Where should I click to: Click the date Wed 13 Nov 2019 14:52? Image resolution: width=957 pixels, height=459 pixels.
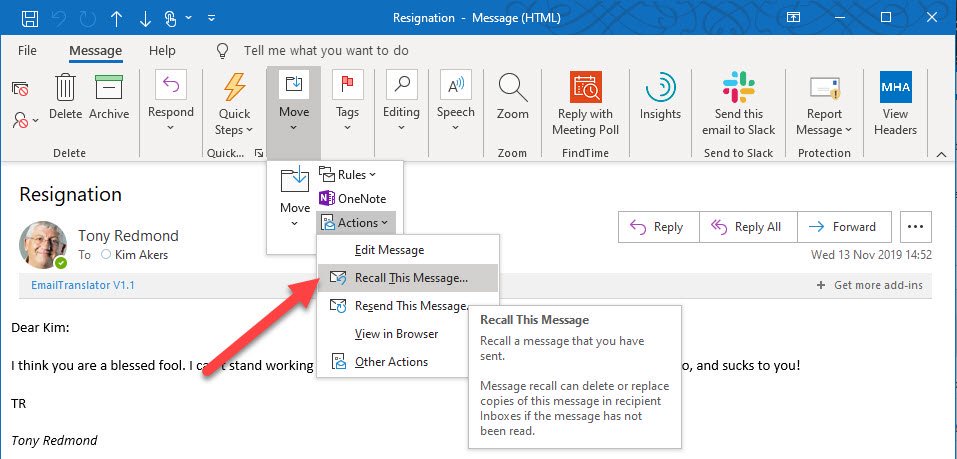pos(871,255)
